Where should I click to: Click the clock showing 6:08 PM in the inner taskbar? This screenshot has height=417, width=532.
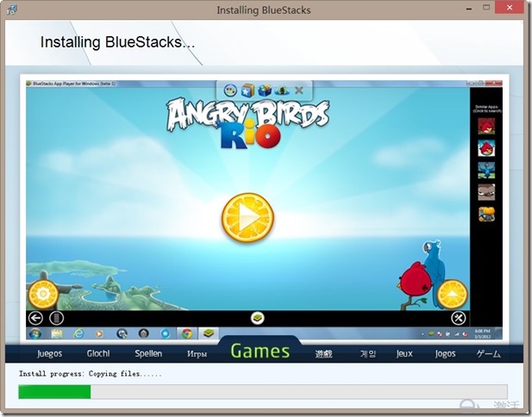tap(482, 333)
